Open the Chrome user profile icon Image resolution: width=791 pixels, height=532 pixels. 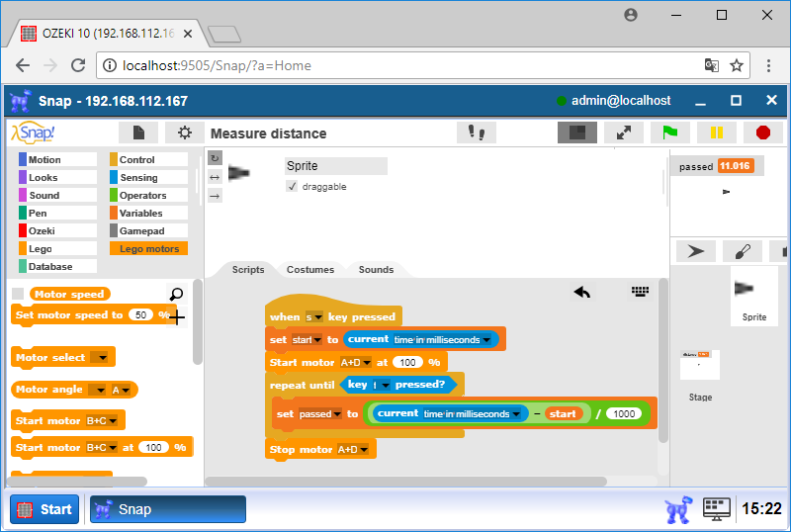tap(631, 15)
